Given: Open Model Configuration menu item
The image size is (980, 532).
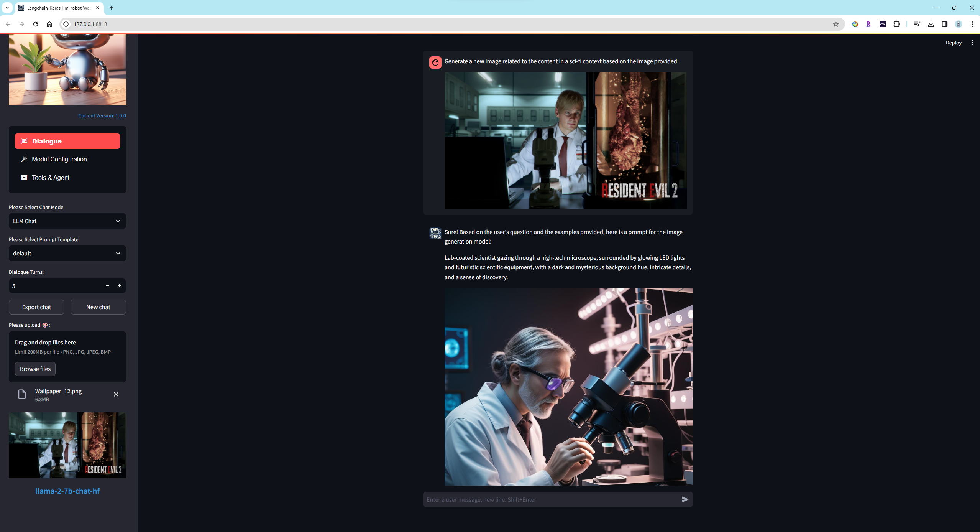Looking at the screenshot, I should coord(59,159).
